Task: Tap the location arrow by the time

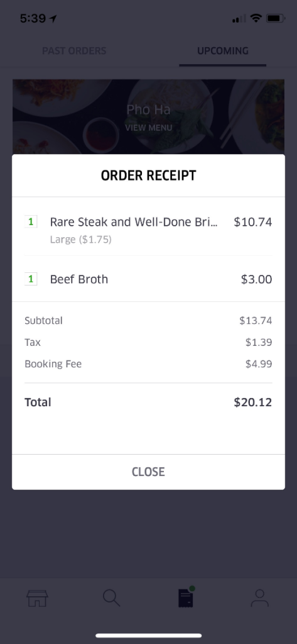Action: tap(53, 19)
